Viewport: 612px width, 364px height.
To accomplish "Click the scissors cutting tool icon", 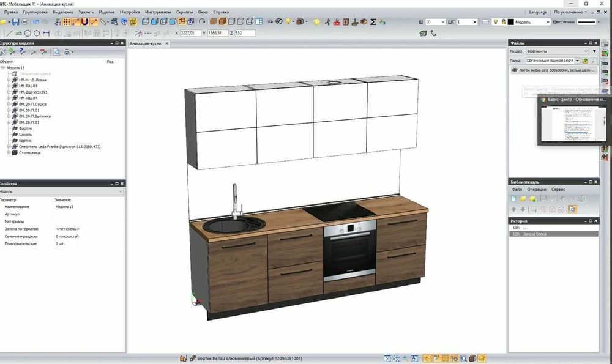I will click(x=327, y=22).
